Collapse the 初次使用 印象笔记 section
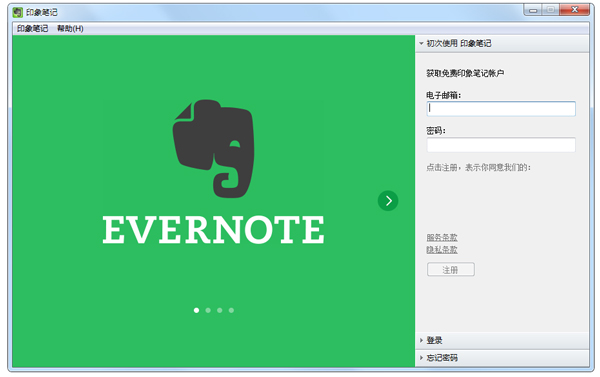The width and height of the screenshot is (600, 377). 502,43
